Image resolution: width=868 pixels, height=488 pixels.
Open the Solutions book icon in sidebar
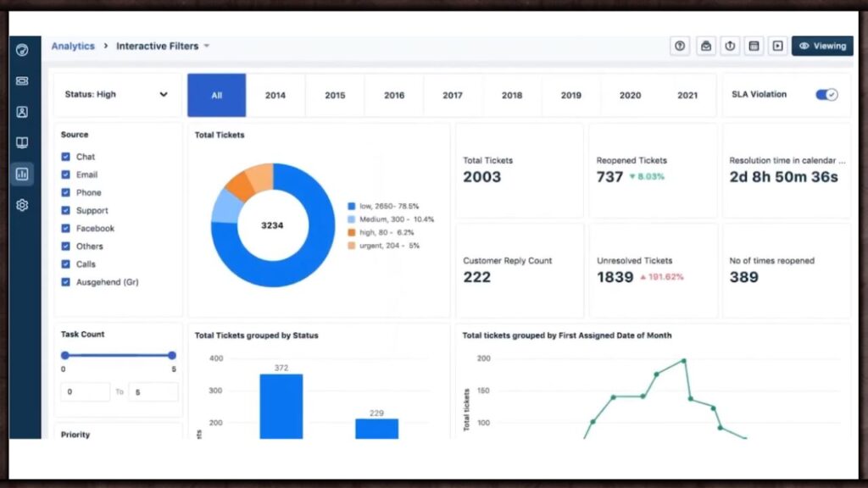pyautogui.click(x=22, y=143)
